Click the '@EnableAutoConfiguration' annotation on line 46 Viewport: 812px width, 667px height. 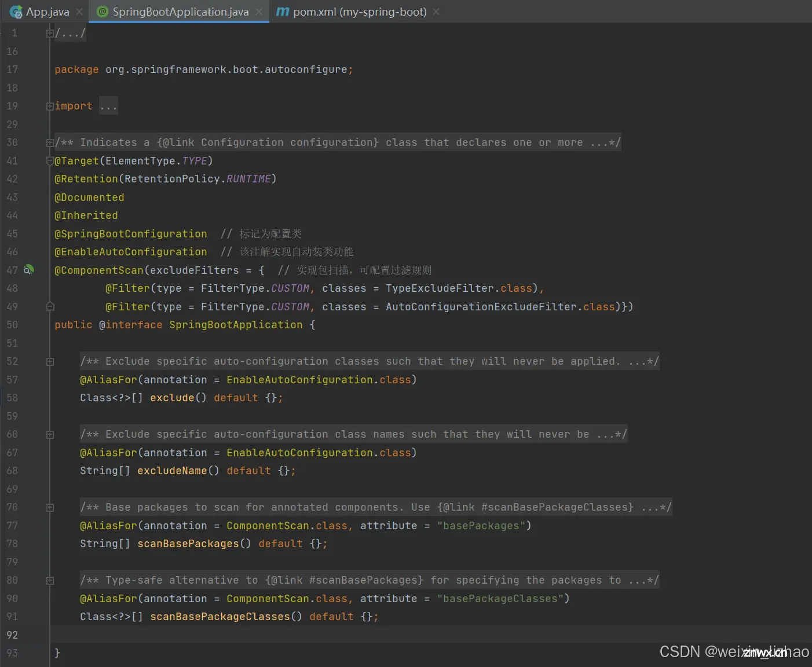point(131,252)
